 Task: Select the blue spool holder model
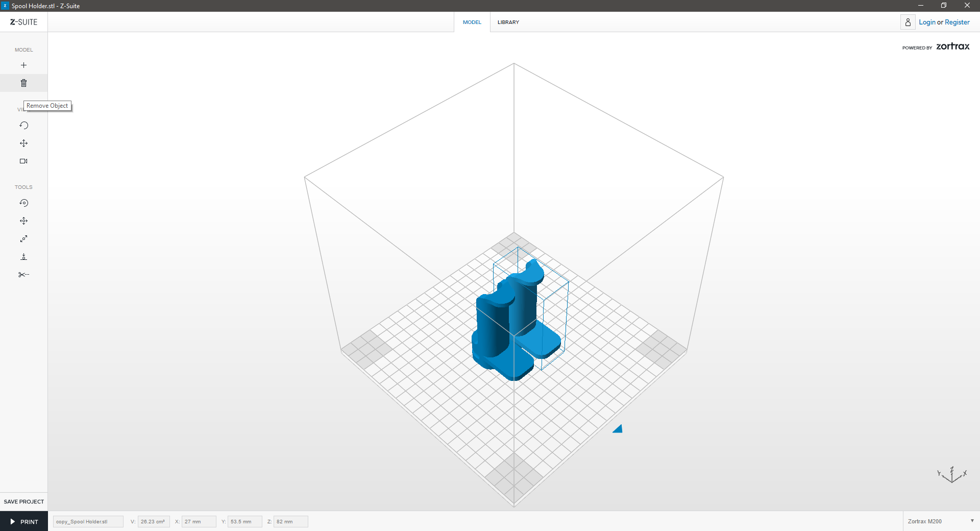pos(495,327)
